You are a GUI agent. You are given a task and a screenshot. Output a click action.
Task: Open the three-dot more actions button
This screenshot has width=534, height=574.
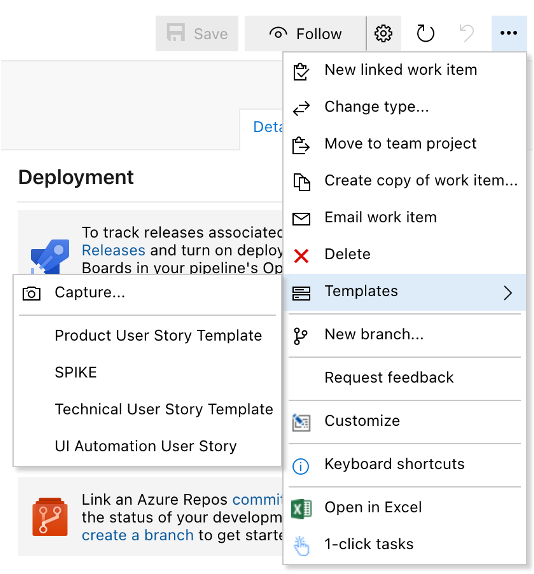pyautogui.click(x=509, y=33)
